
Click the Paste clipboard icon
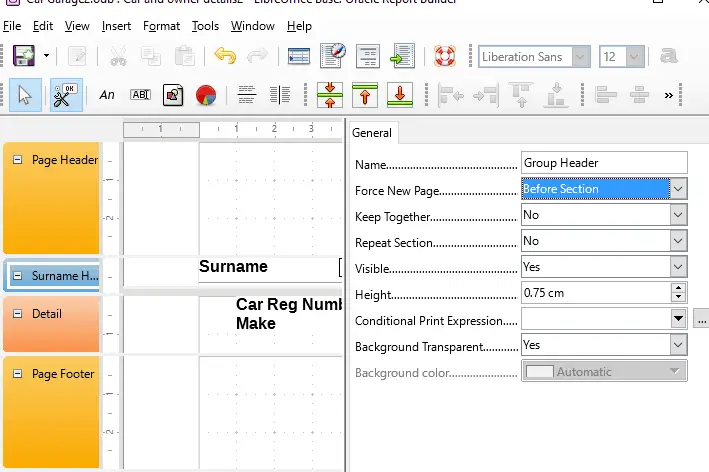184,57
